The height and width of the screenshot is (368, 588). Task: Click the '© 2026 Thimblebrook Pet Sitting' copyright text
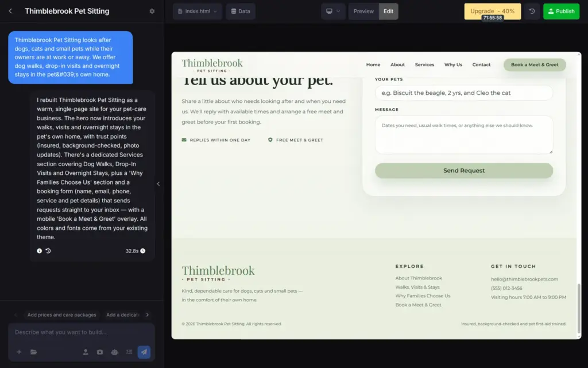click(231, 324)
